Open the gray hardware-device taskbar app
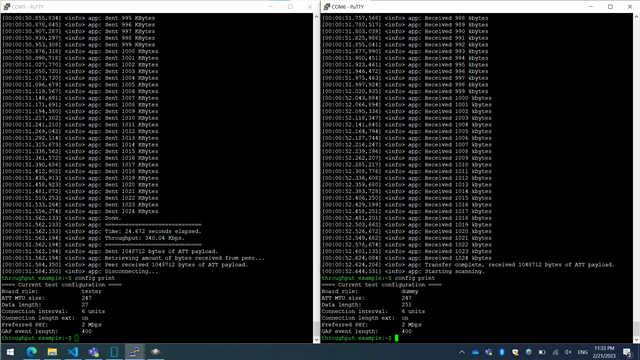640x360 pixels. pos(156,352)
